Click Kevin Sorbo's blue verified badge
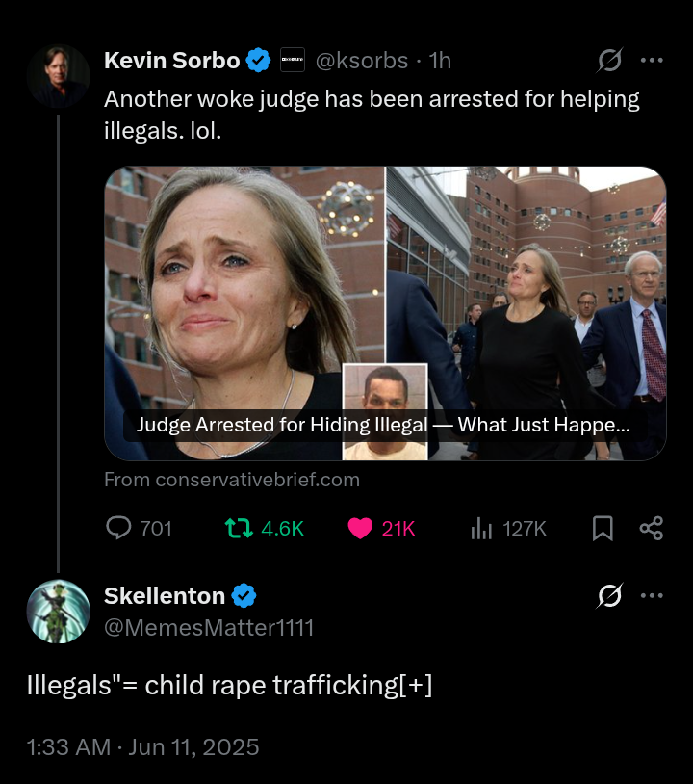 258,61
